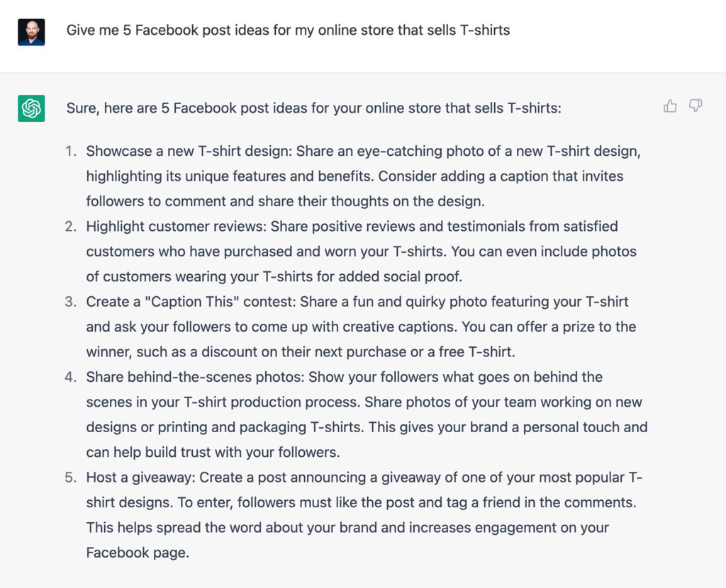Image resolution: width=726 pixels, height=588 pixels.
Task: Click the number 5 list marker
Action: (x=71, y=477)
